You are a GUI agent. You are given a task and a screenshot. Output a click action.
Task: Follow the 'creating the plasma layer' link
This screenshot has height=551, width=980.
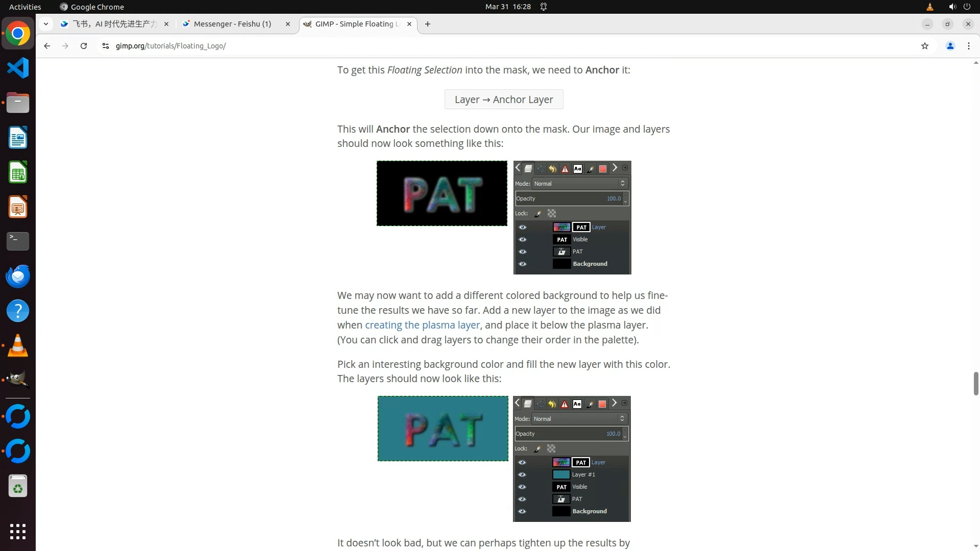click(x=422, y=325)
